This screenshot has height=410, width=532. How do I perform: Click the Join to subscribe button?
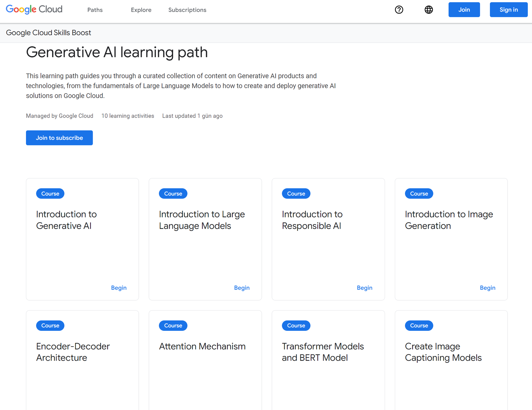pyautogui.click(x=59, y=138)
